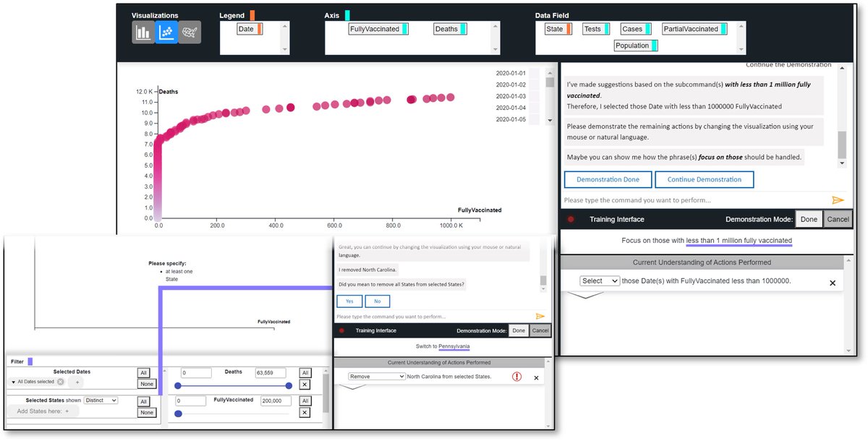Click the 2020-01-01 legend entry
Viewport: 868px width, 441px height.
[x=511, y=73]
